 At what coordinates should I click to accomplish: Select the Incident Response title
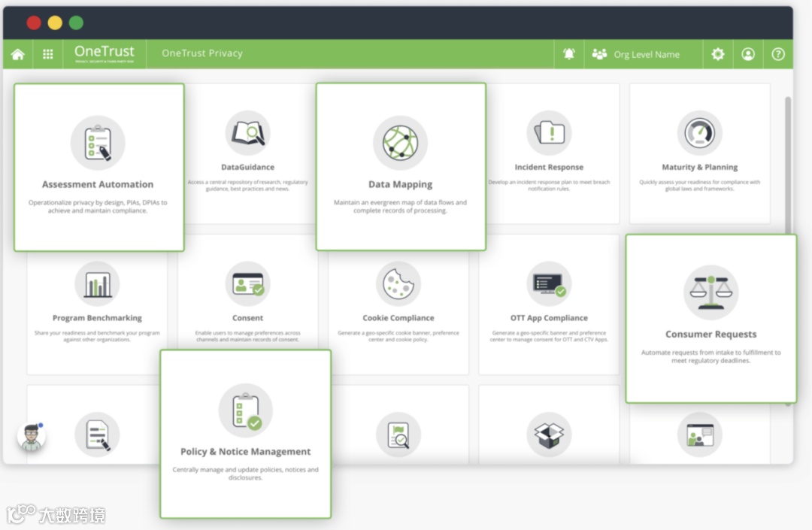[549, 167]
